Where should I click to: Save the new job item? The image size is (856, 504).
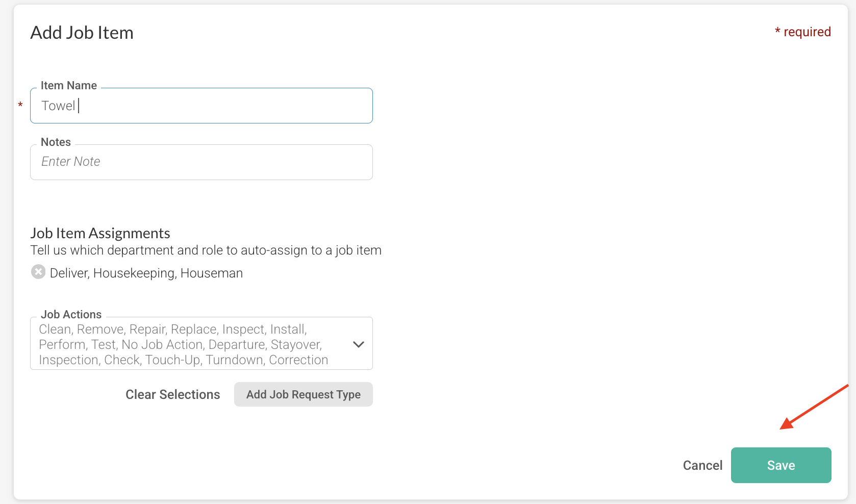781,465
